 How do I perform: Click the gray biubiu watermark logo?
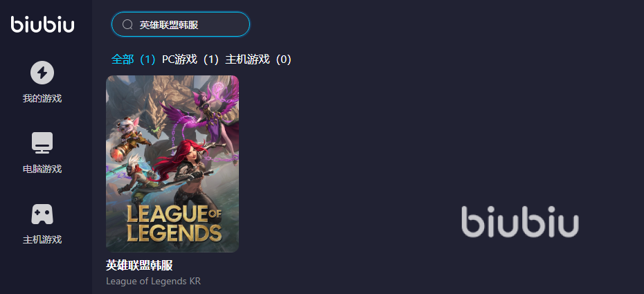tap(520, 221)
